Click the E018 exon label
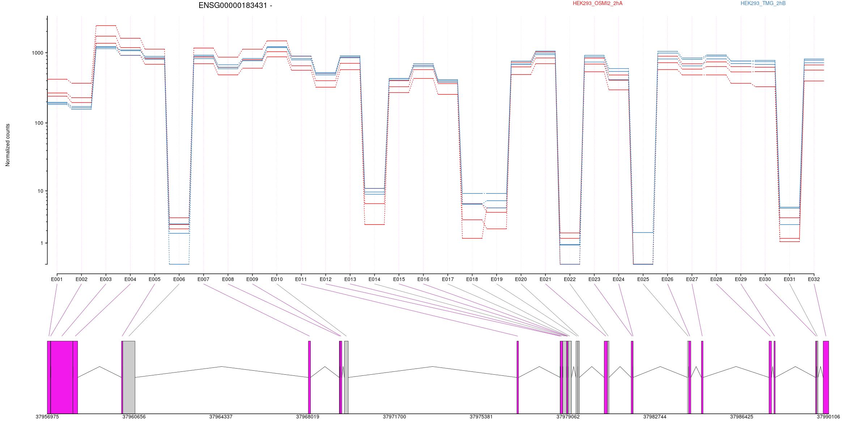Screen dimensions: 868x434 pos(472,279)
